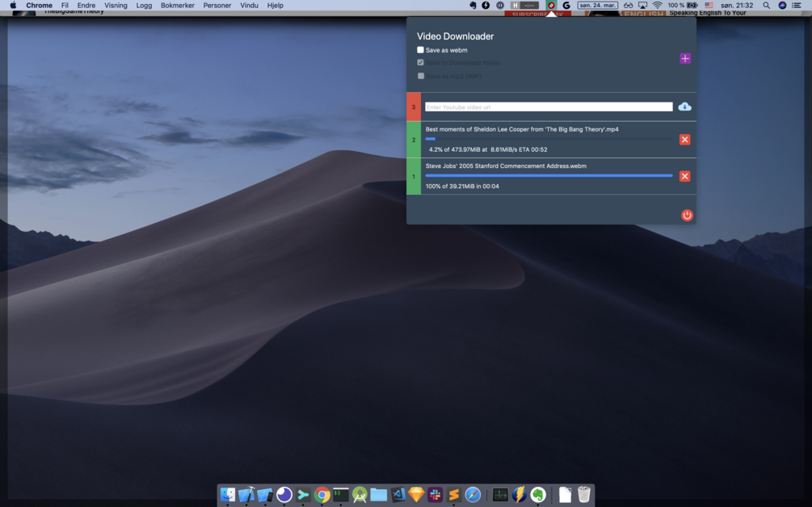Viewport: 812px width, 507px height.
Task: Open Slack from the dock
Action: 435,495
